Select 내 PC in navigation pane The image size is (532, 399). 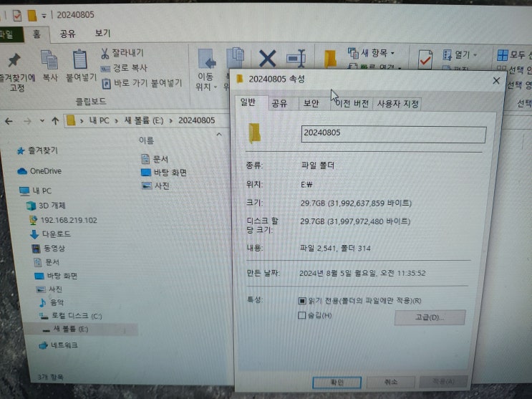point(36,191)
